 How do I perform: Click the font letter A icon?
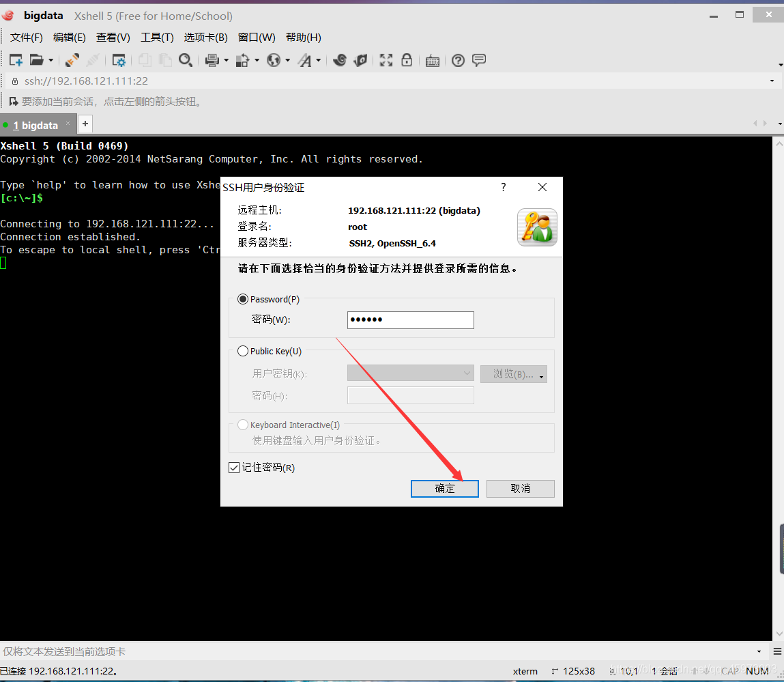point(304,61)
